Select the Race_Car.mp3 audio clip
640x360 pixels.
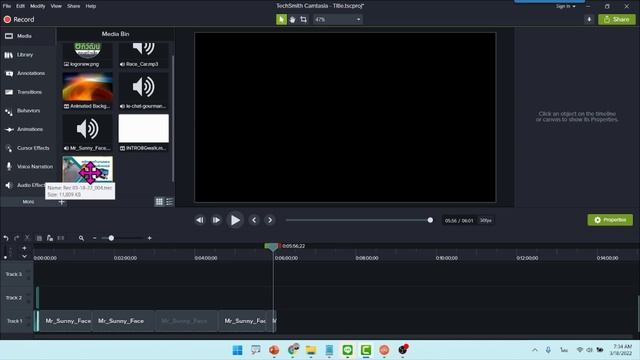coord(143,55)
